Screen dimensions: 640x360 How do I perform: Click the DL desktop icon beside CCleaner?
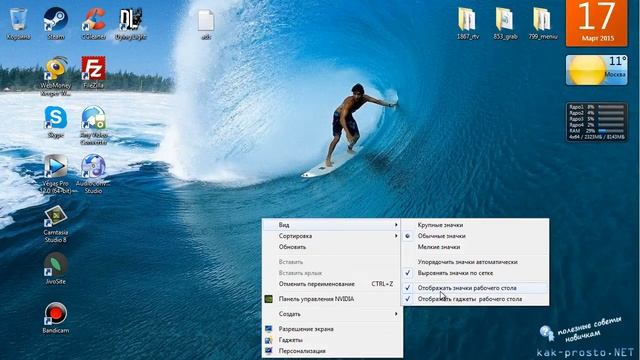(x=131, y=24)
